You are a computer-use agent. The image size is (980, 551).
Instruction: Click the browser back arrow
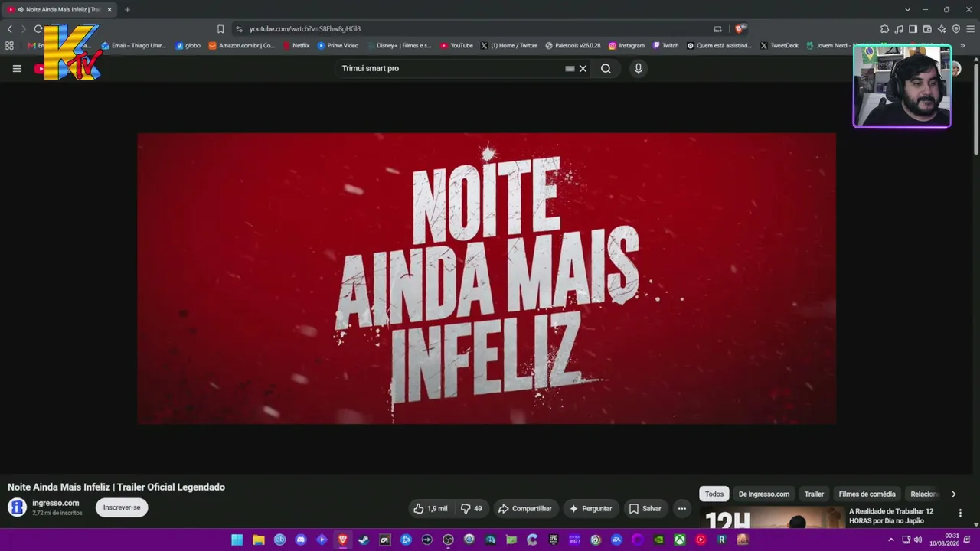pyautogui.click(x=9, y=29)
